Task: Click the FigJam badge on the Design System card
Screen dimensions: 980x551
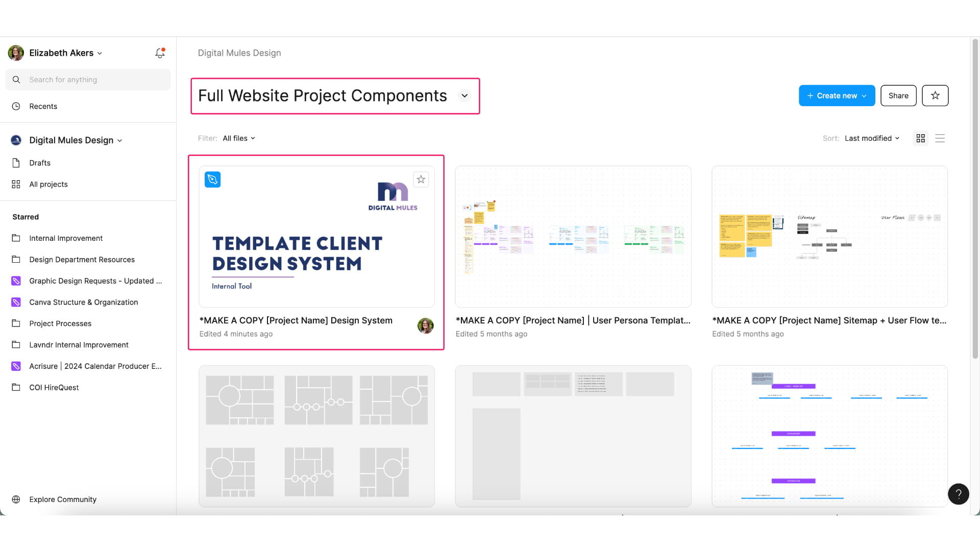Action: pyautogui.click(x=213, y=179)
